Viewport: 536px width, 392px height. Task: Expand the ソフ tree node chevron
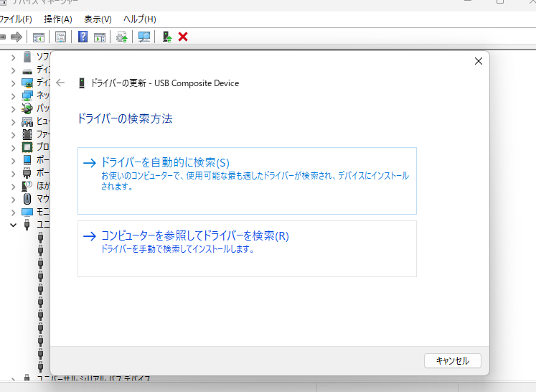click(13, 57)
